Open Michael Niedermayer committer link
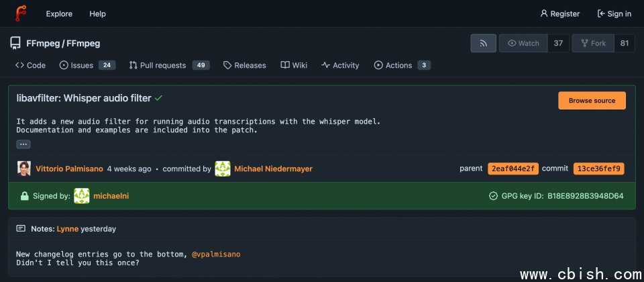Image resolution: width=644 pixels, height=282 pixels. point(274,169)
